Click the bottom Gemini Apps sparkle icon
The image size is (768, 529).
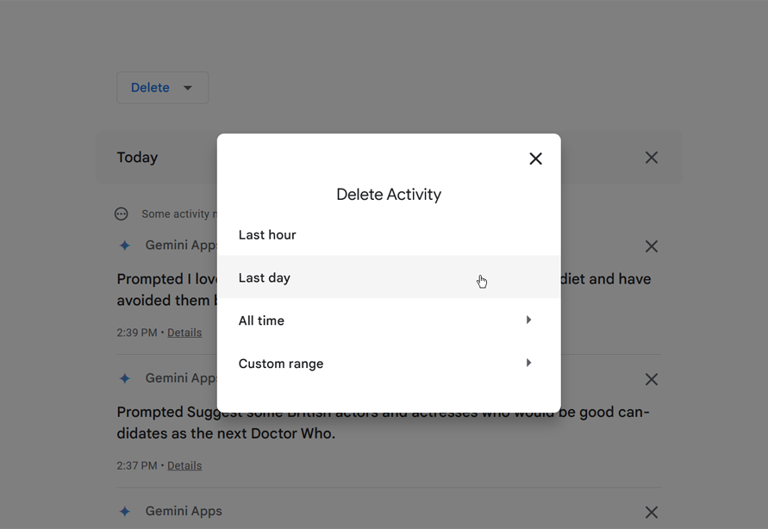[125, 512]
